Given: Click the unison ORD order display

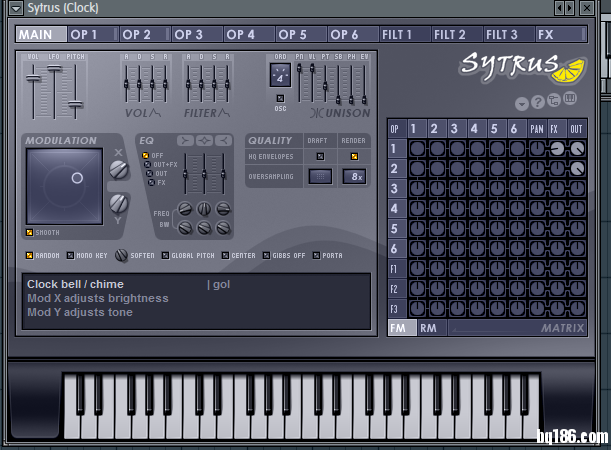Looking at the screenshot, I should coord(280,75).
